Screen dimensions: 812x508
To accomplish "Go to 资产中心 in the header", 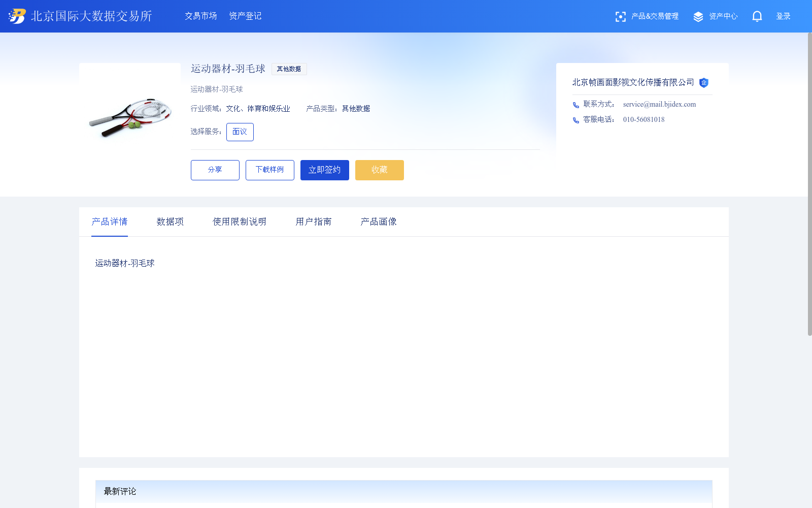I will click(x=723, y=16).
